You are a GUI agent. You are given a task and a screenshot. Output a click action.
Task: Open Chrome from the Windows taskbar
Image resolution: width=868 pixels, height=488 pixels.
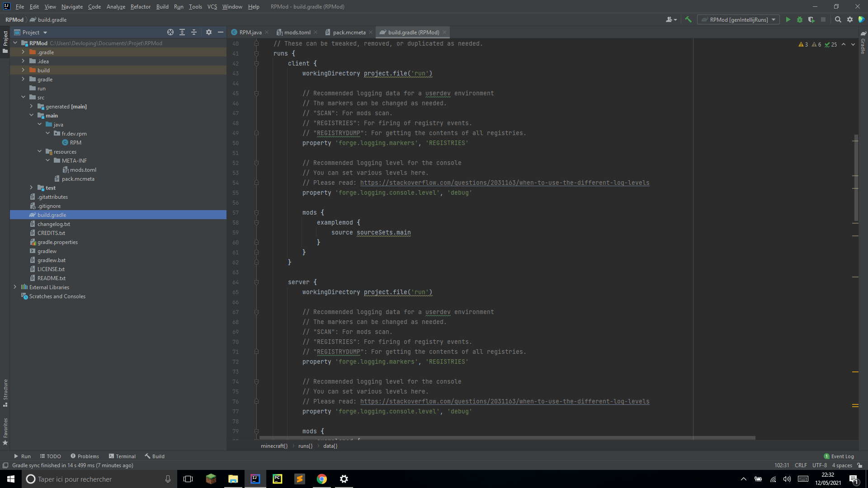point(322,479)
